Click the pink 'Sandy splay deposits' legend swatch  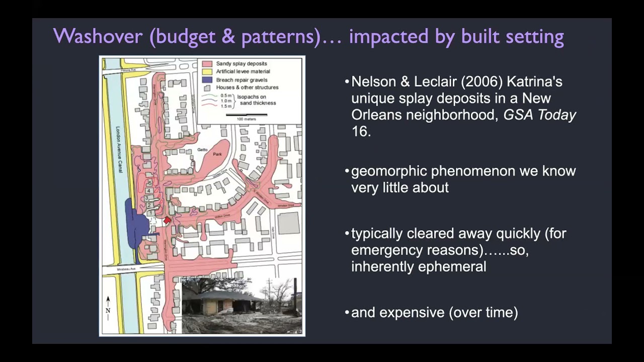[x=207, y=64]
